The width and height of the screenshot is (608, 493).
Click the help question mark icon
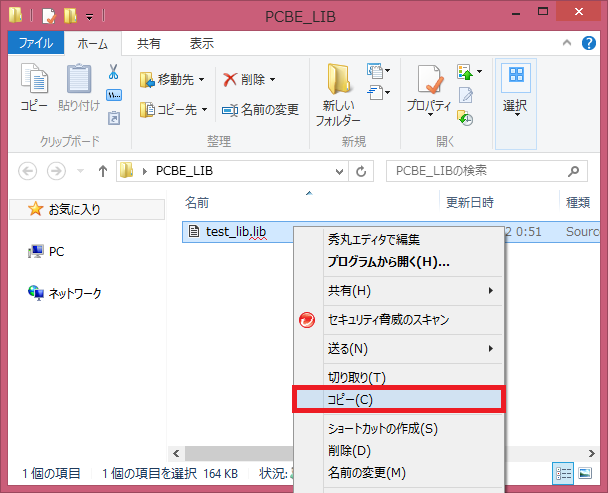pyautogui.click(x=591, y=44)
